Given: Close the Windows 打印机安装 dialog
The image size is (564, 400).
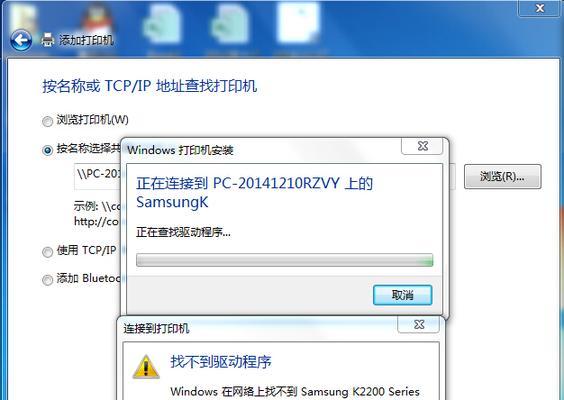Looking at the screenshot, I should tap(422, 146).
